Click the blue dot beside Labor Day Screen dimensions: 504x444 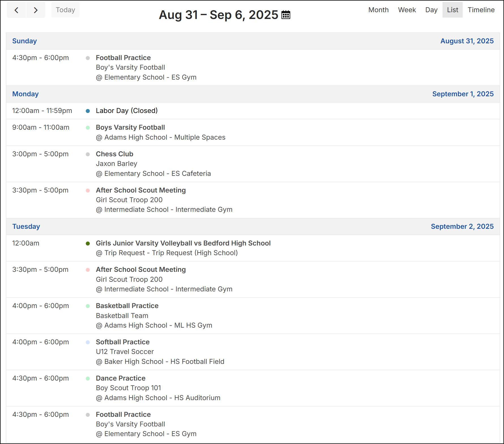(88, 111)
